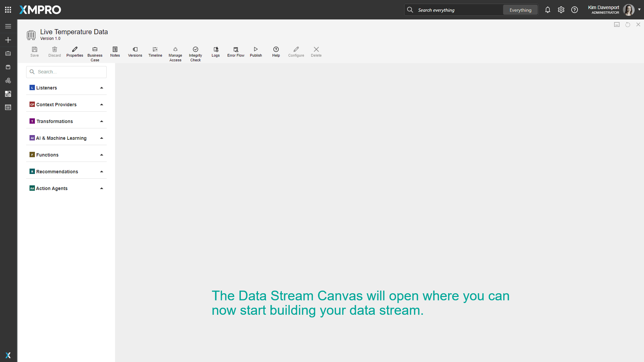
Task: View stream Versions
Action: point(135,52)
